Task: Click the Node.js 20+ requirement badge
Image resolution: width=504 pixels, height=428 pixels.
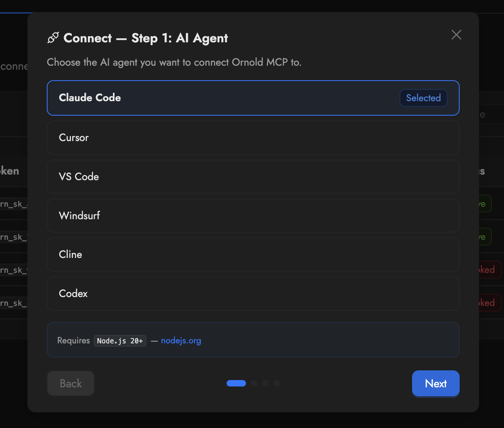Action: pos(120,341)
